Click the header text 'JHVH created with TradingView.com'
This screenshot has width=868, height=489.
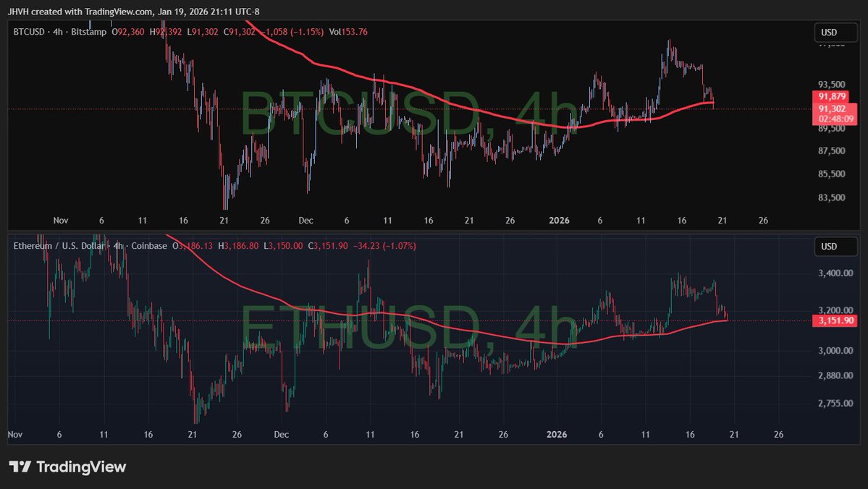tap(79, 11)
